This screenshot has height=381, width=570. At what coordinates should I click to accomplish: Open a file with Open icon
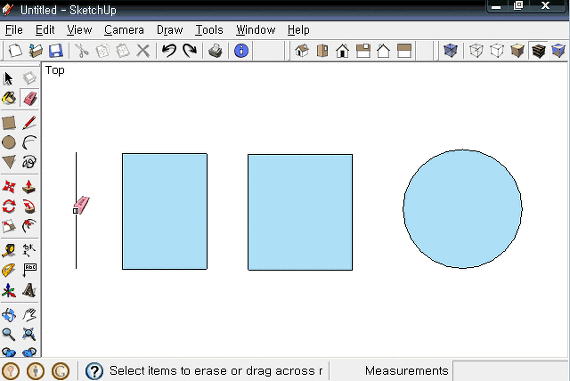click(36, 51)
